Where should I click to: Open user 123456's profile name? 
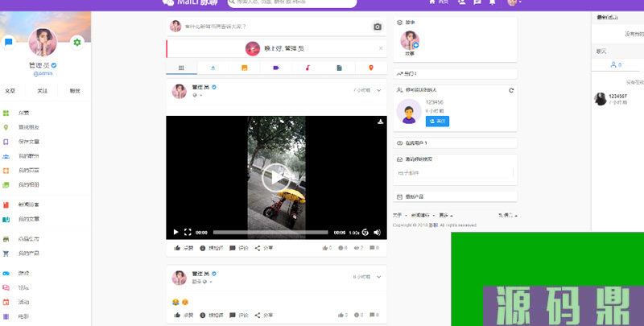pyautogui.click(x=435, y=102)
